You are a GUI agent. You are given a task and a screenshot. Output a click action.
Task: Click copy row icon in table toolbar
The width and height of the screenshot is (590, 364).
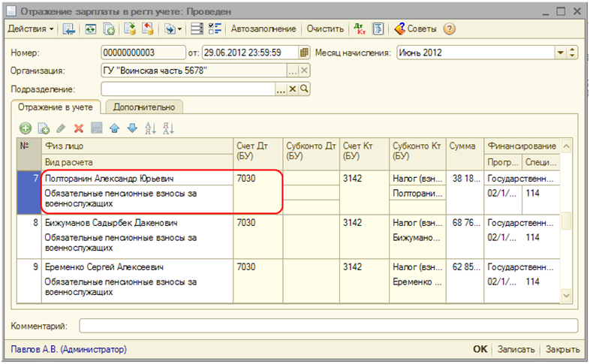point(44,128)
